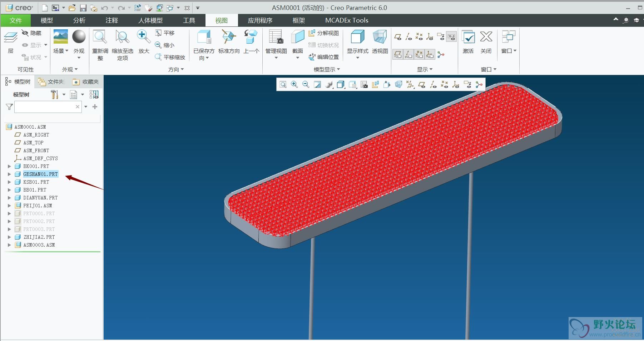This screenshot has height=341, width=644.
Task: Click command search icon at ribbon right
Action: coord(625,20)
